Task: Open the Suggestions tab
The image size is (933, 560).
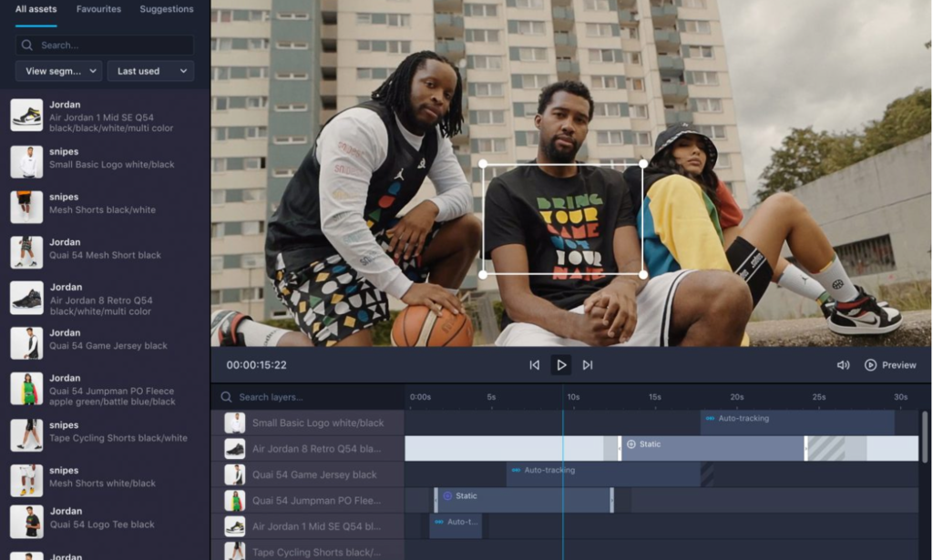Action: 167,9
